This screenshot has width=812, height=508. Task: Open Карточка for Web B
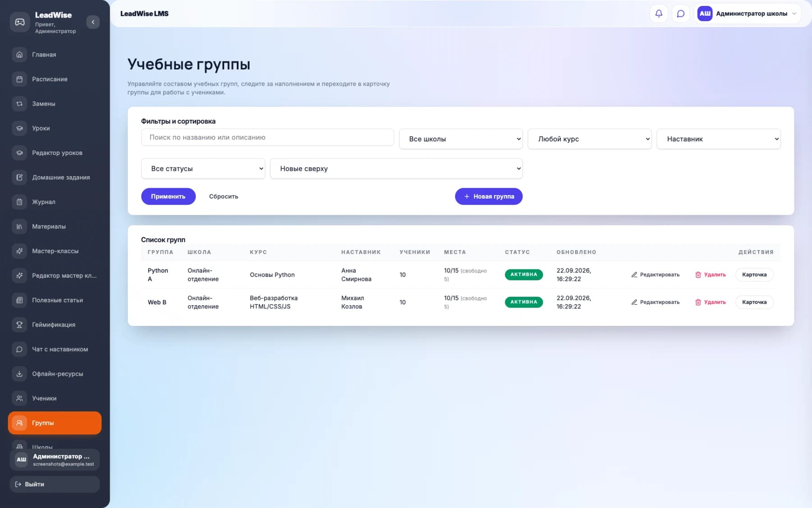[754, 303]
